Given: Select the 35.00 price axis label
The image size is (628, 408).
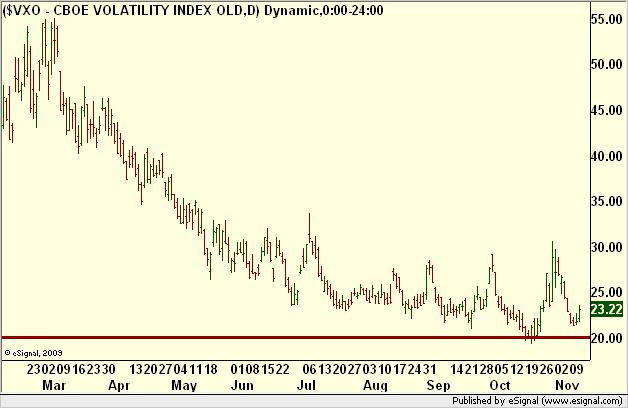Looking at the screenshot, I should [x=607, y=201].
